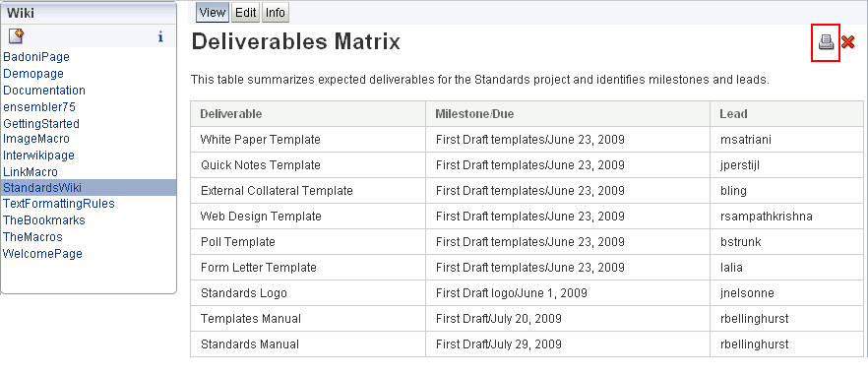Open TheMacros wiki page
Image resolution: width=868 pixels, height=374 pixels.
click(32, 237)
